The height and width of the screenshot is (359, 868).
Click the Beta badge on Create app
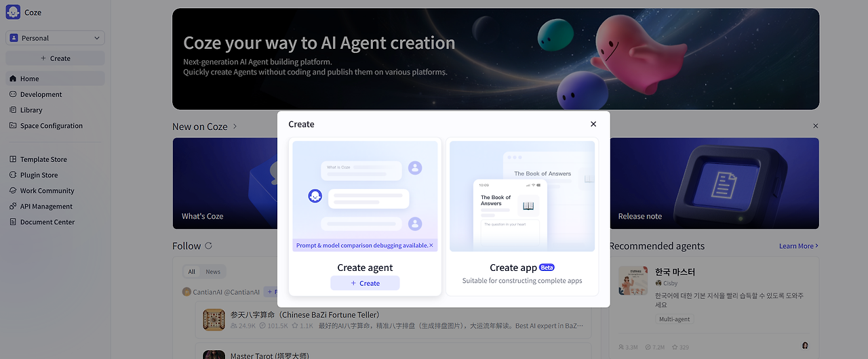[x=547, y=268]
